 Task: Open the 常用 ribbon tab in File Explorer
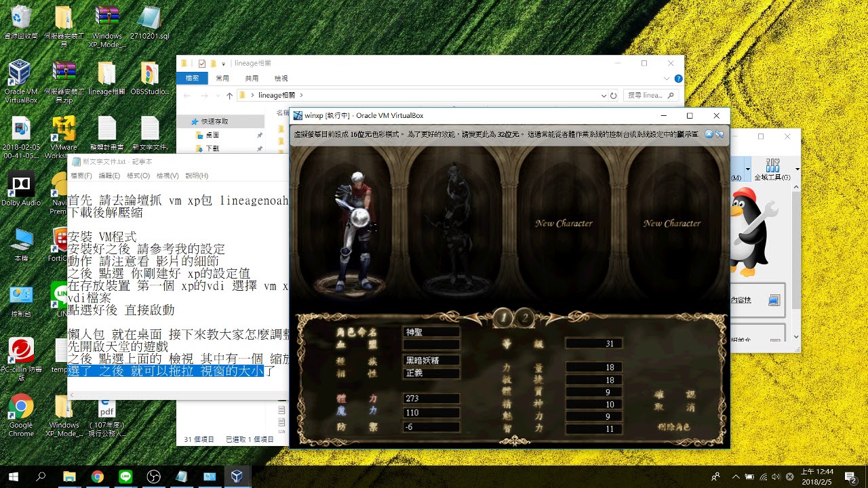click(x=222, y=79)
